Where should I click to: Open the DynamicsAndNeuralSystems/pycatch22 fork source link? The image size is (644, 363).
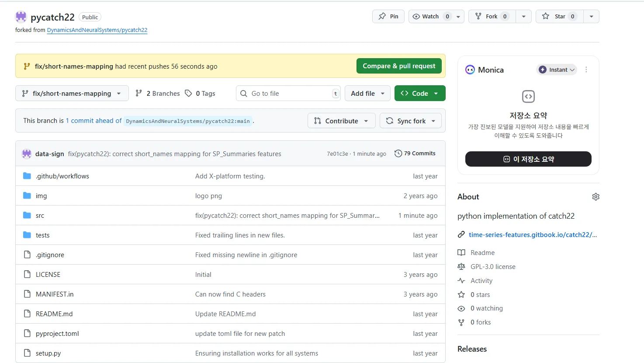(x=97, y=30)
